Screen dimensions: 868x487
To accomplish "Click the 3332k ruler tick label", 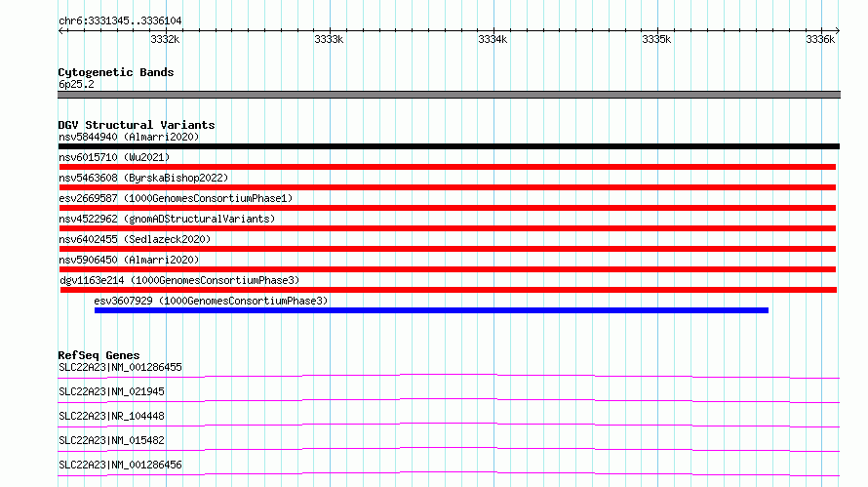I will coord(165,39).
